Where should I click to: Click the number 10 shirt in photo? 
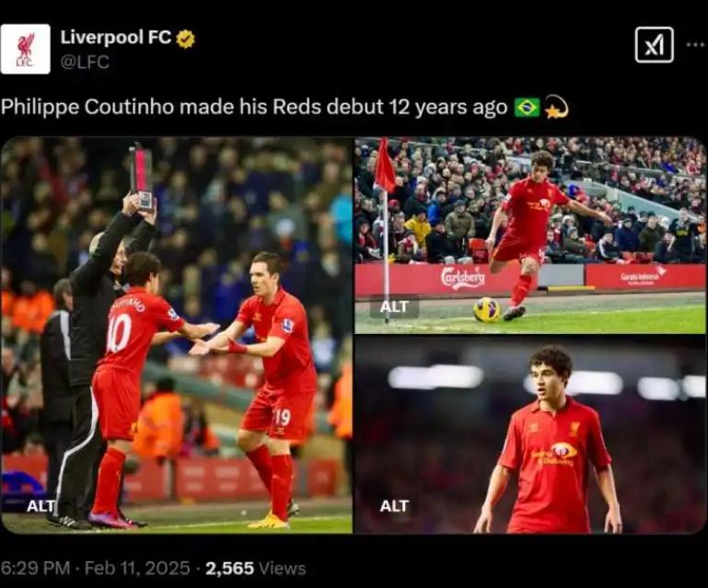coord(119,332)
